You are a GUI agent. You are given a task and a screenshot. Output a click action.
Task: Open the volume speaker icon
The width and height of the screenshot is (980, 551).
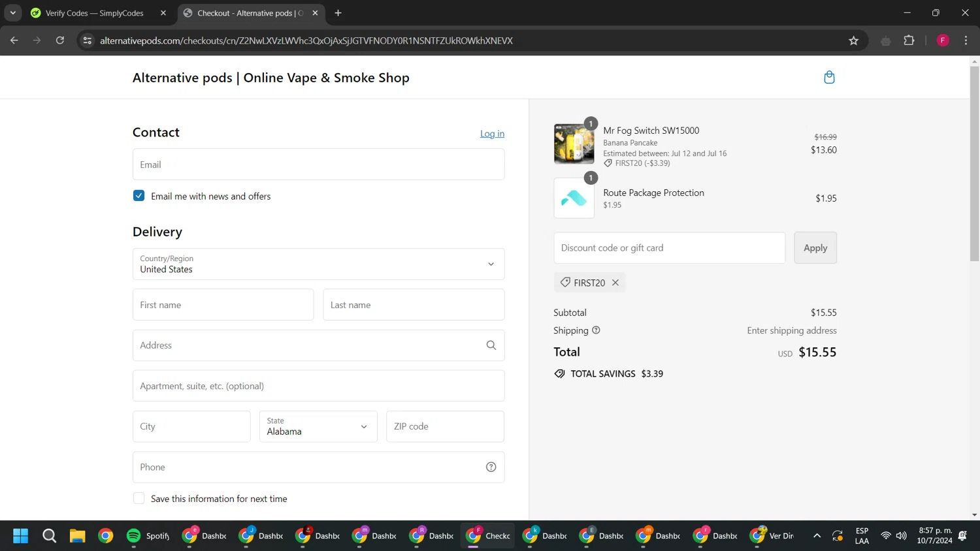pyautogui.click(x=902, y=536)
